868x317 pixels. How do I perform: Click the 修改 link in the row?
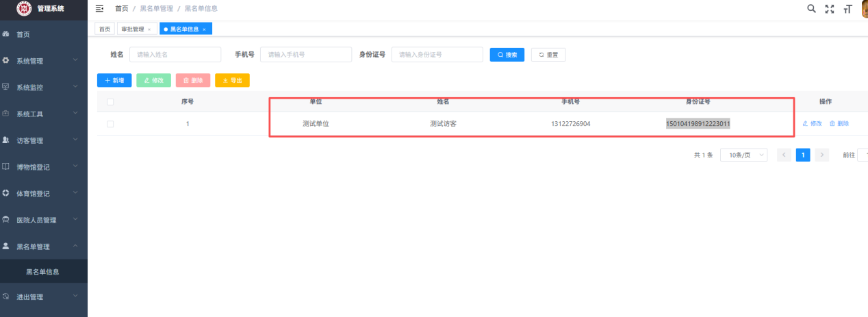pyautogui.click(x=812, y=124)
